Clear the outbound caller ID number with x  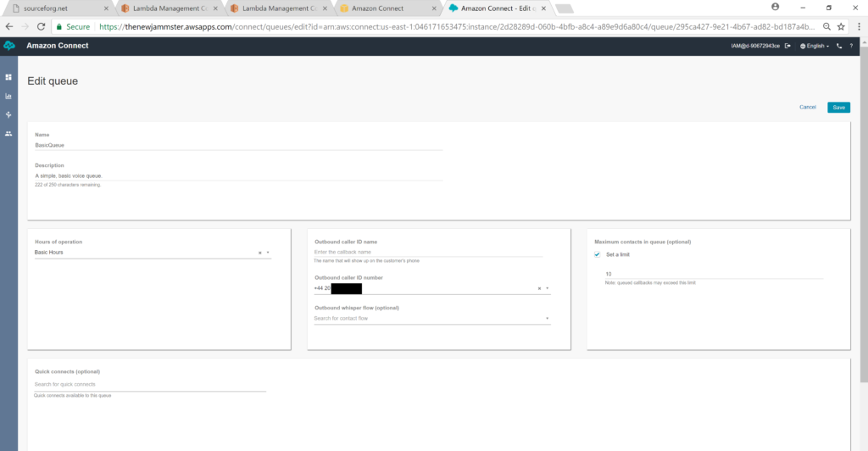[539, 288]
